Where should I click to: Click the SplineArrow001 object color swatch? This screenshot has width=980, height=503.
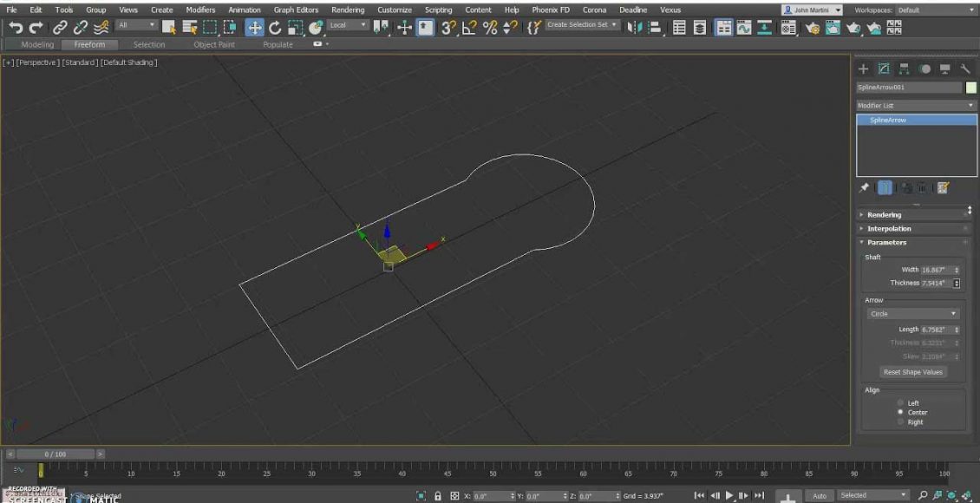coord(971,88)
